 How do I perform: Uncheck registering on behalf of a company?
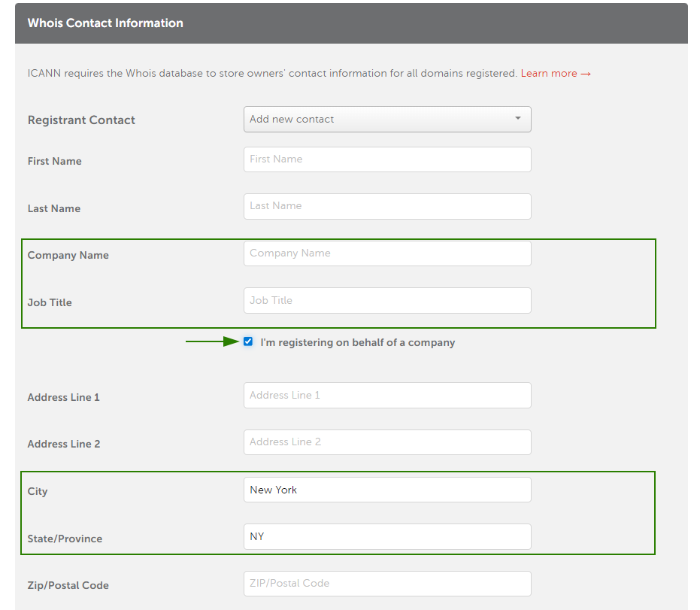[x=248, y=342]
